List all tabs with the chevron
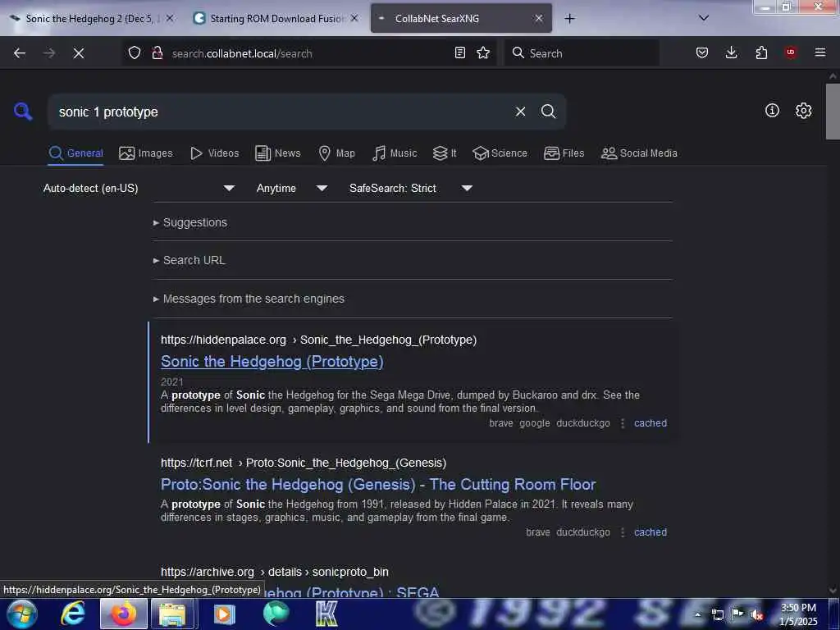The image size is (840, 630). (704, 18)
